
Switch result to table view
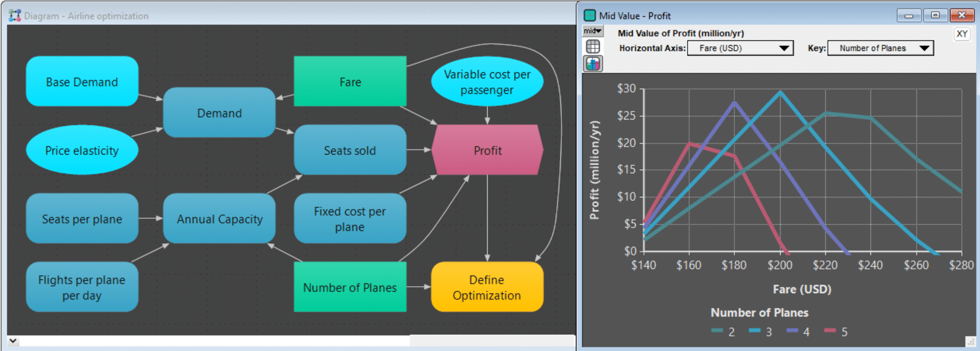point(593,47)
